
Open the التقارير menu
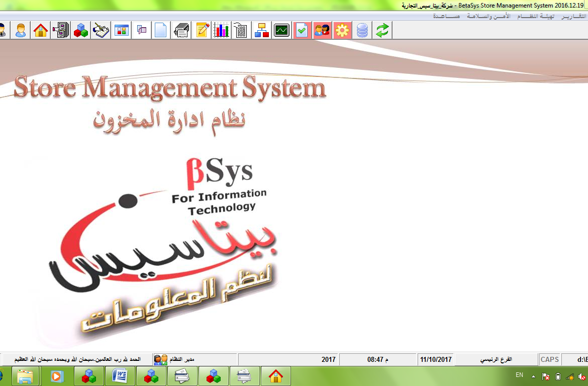[573, 16]
